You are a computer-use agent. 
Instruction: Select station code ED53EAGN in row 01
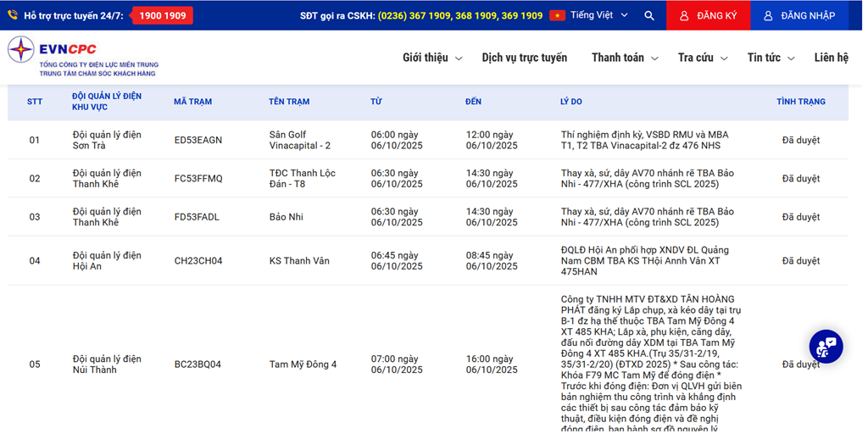click(x=198, y=140)
